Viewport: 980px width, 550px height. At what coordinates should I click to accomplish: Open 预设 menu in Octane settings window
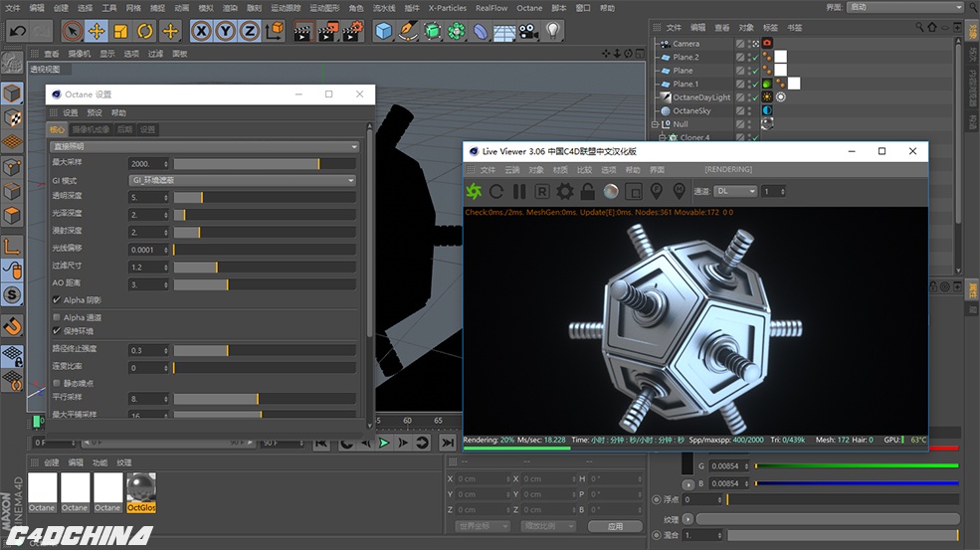tap(95, 112)
